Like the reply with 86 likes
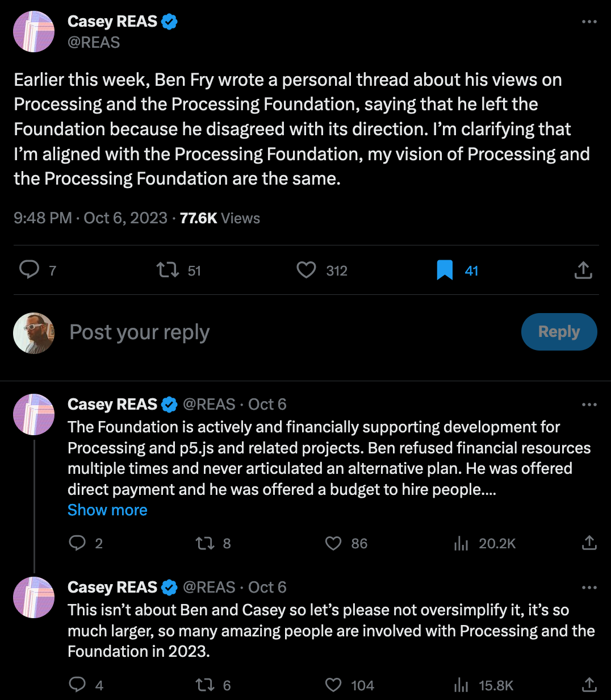Viewport: 611px width, 700px height. point(333,543)
